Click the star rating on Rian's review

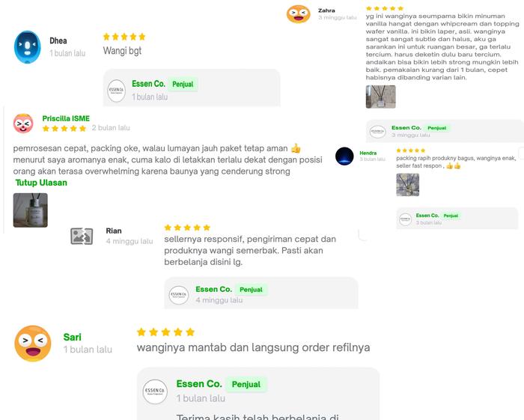(x=187, y=228)
